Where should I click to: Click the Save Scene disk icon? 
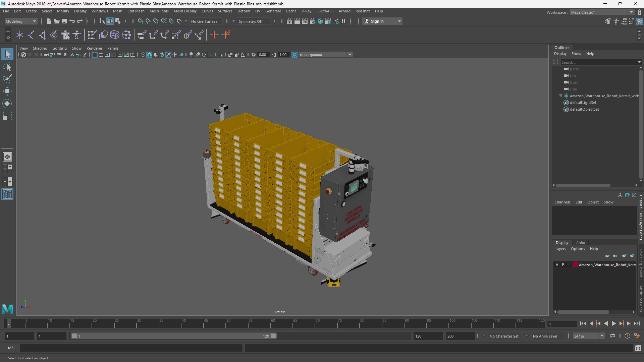[x=64, y=21]
